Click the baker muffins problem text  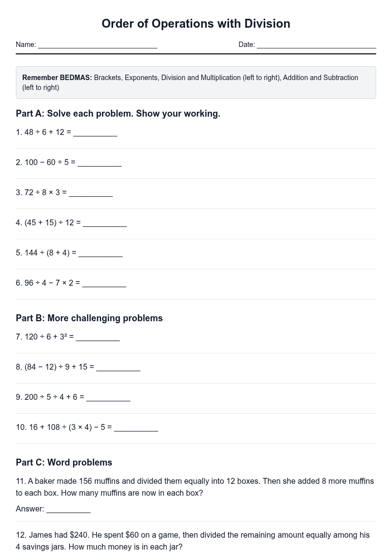(x=195, y=487)
